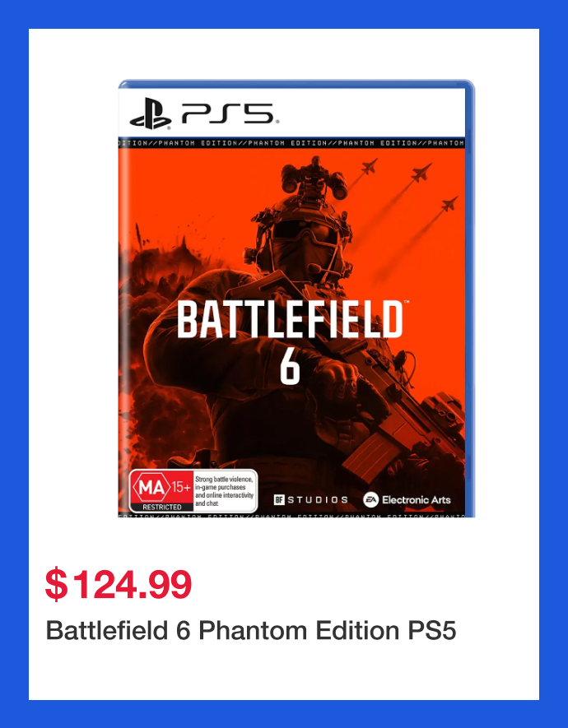This screenshot has height=728, width=568.
Task: Click the top Phantom Edition banner strip
Action: pos(291,143)
